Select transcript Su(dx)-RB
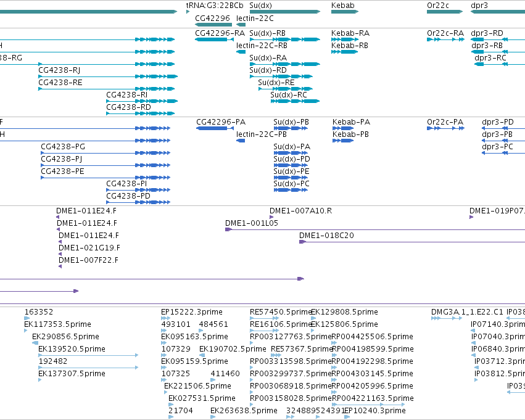Image resolution: width=525 pixels, height=420 pixels. [x=285, y=39]
